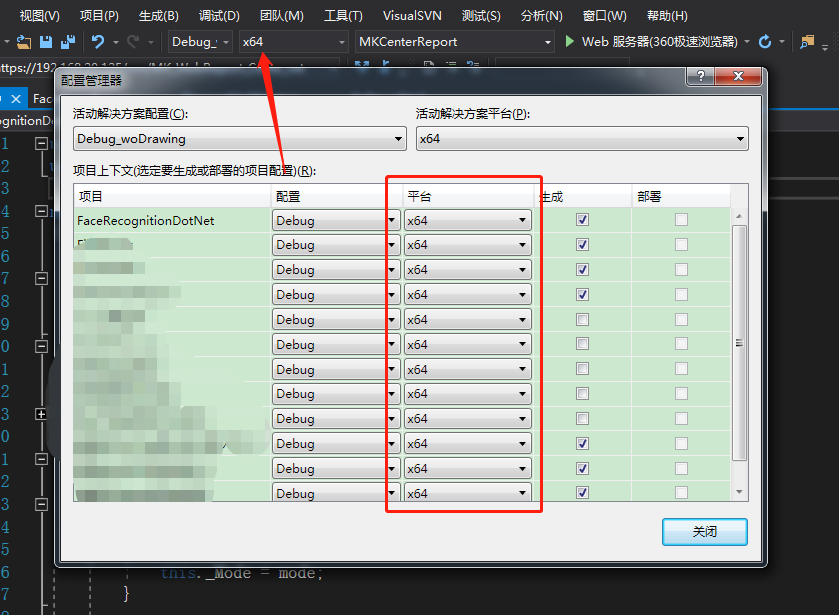Screen dimensions: 839x615
Task: Click the Save icon in the toolbar
Action: (x=46, y=42)
